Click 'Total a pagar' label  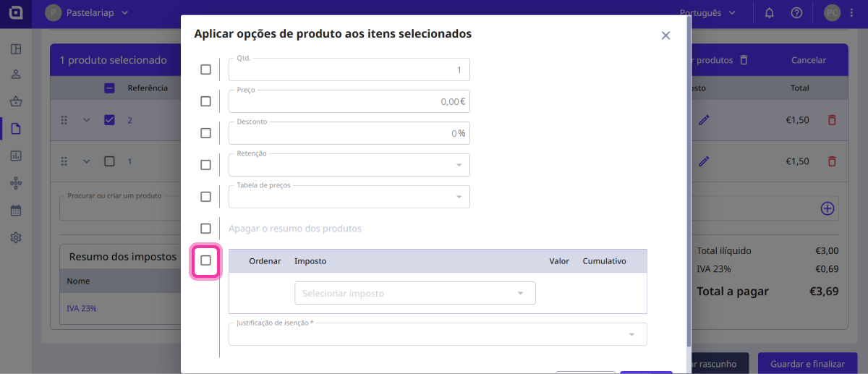[x=733, y=292]
